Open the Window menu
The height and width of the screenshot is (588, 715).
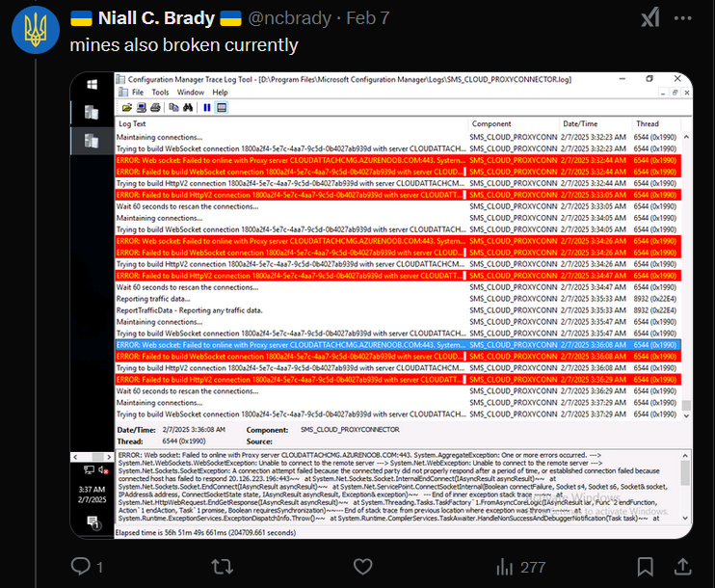[x=191, y=93]
